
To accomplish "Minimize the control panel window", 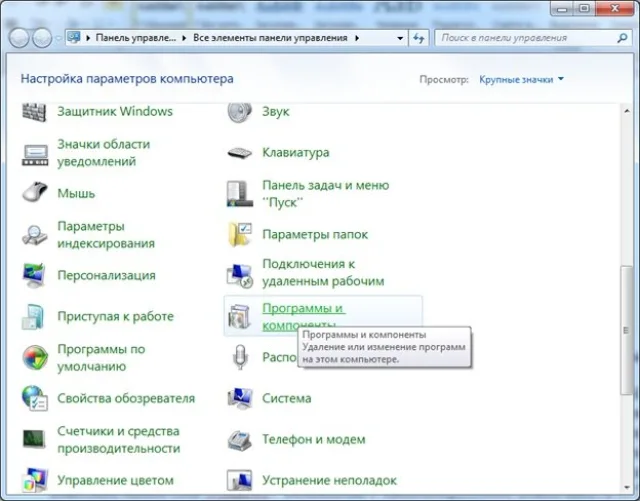I will coord(563,8).
